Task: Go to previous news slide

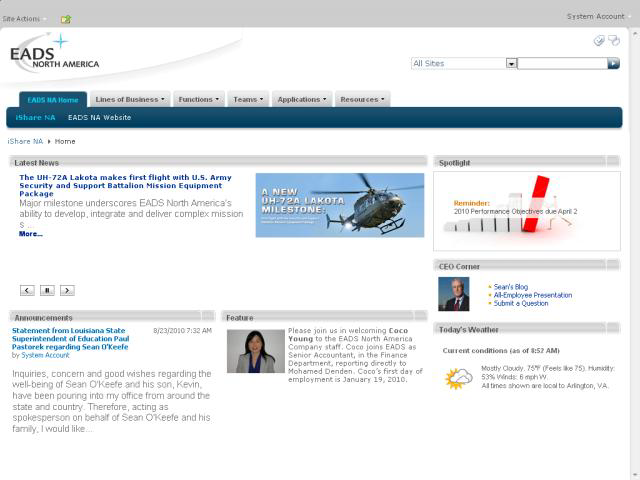Action: tap(27, 290)
